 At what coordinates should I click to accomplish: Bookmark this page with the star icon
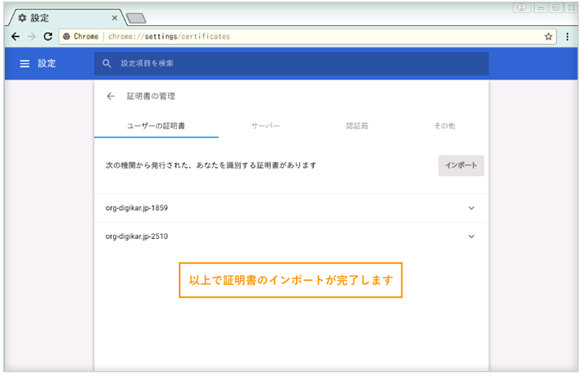tap(549, 36)
